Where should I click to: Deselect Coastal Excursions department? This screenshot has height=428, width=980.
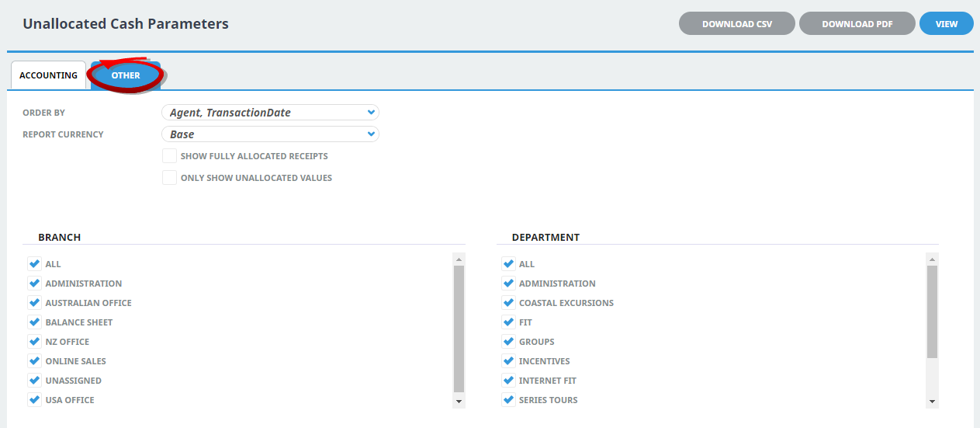[508, 303]
